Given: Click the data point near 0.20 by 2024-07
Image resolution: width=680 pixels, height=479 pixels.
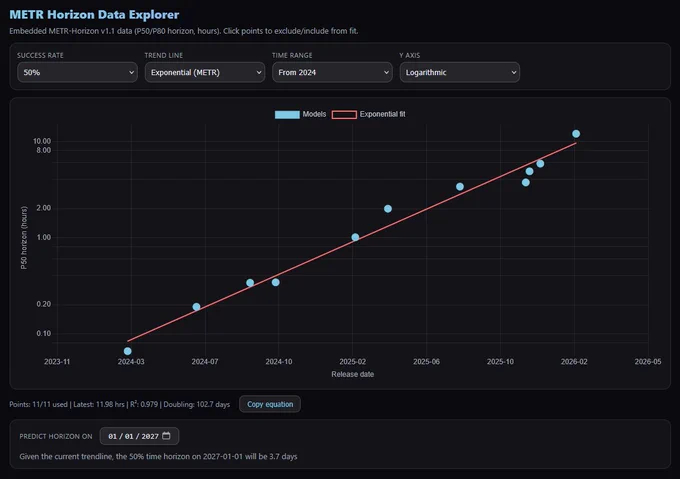Looking at the screenshot, I should [x=196, y=306].
